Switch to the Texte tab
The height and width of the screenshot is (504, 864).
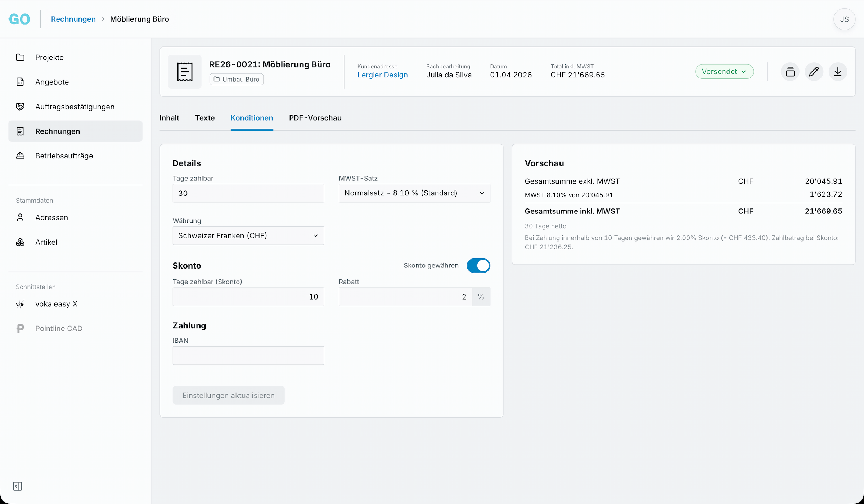coord(205,118)
